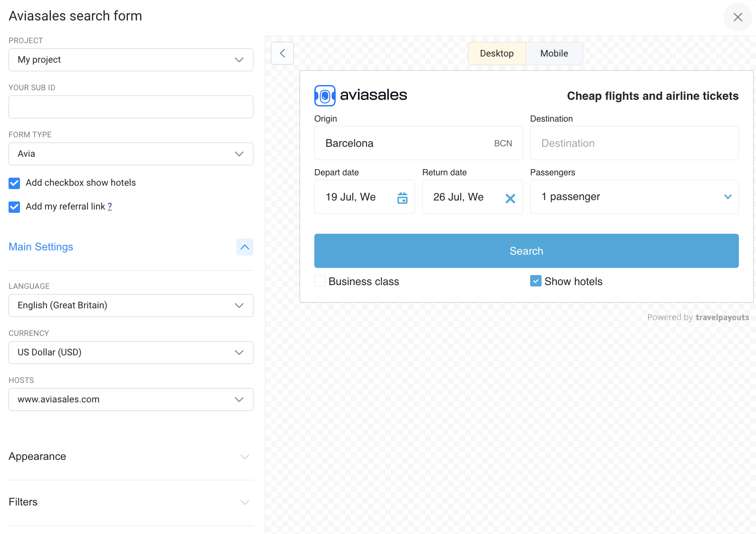Click the Origin field showing Barcelona
756x534 pixels.
(418, 143)
